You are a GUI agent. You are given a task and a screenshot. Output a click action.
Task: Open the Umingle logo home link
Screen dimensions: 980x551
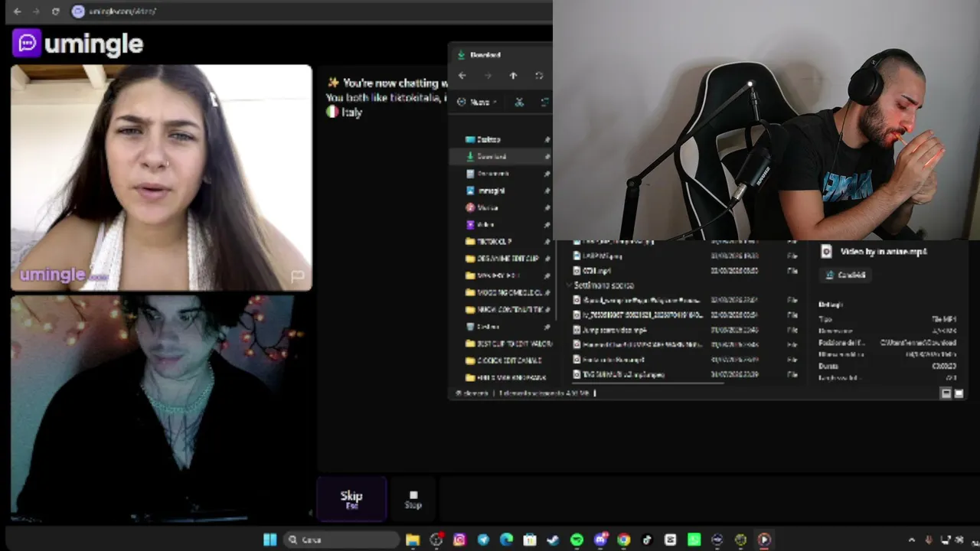pos(78,44)
